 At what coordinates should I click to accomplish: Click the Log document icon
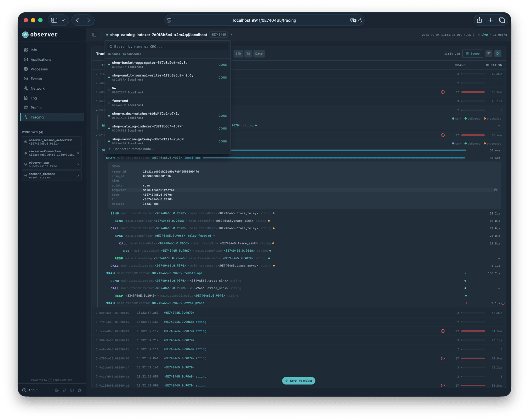click(26, 98)
